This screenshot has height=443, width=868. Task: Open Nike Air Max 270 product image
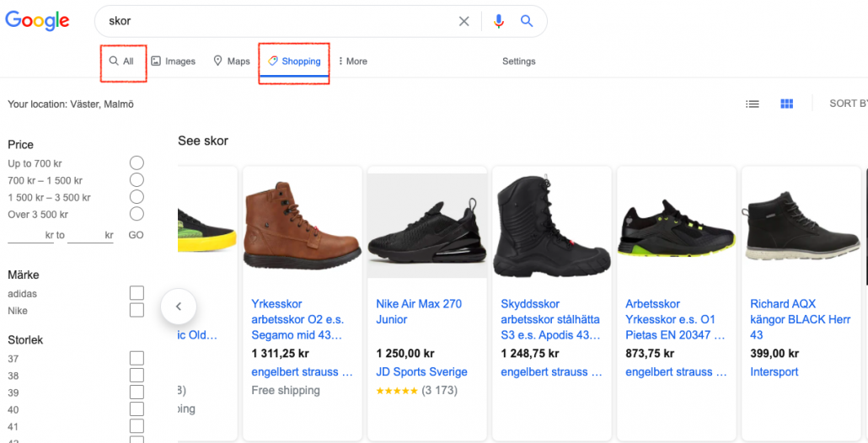(x=426, y=226)
